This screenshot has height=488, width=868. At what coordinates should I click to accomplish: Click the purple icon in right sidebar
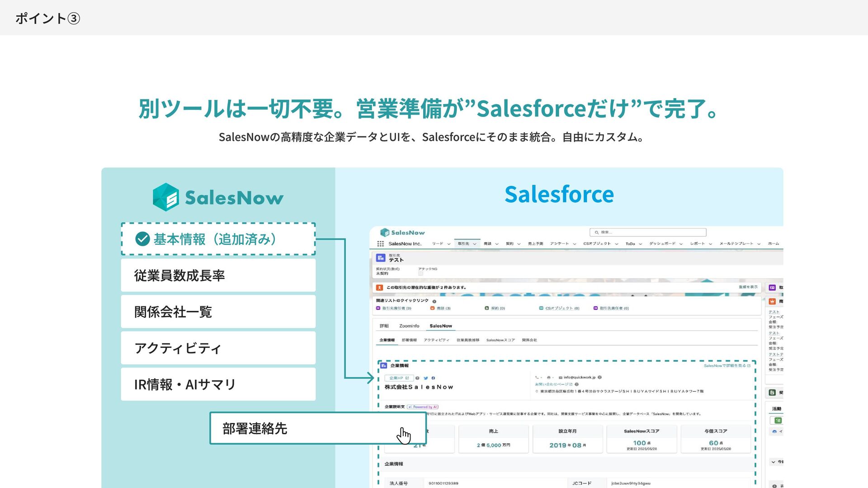[772, 287]
